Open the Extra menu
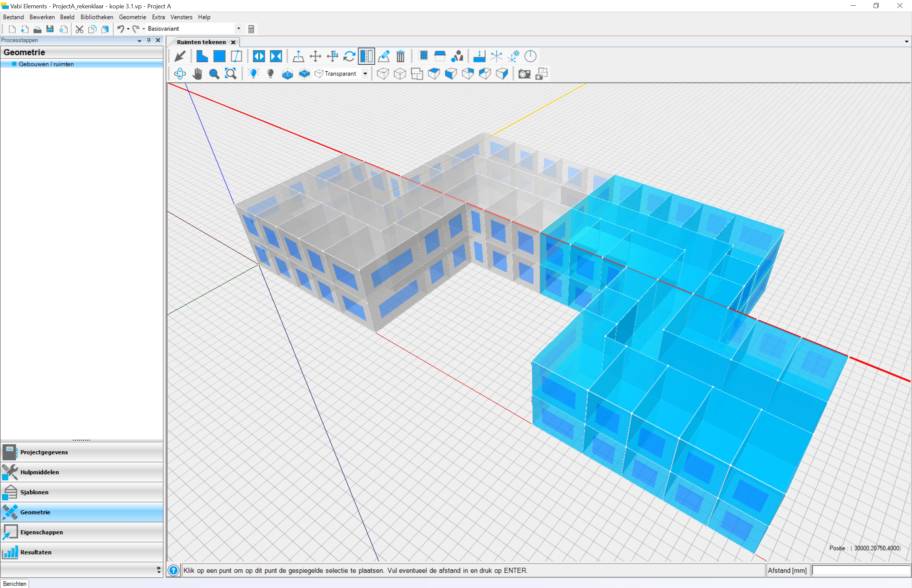The height and width of the screenshot is (588, 912). [158, 17]
